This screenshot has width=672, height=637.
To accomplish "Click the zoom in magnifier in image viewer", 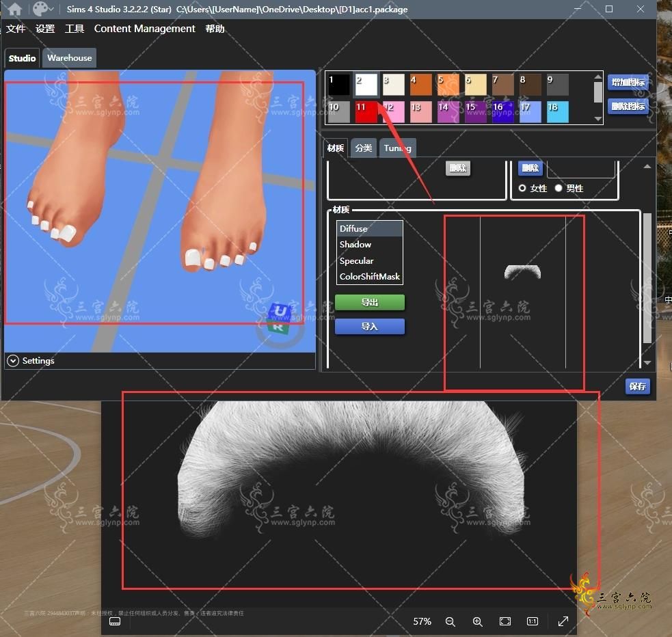I will pos(477,621).
